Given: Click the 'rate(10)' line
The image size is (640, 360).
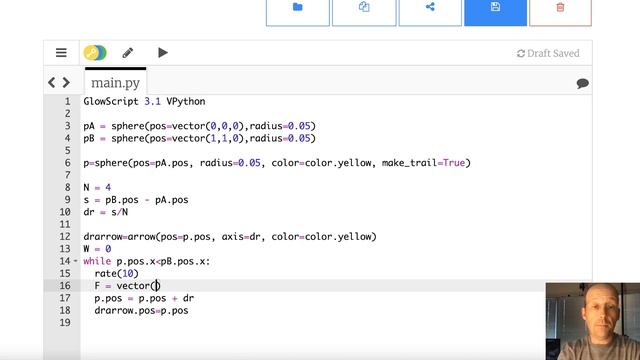Looking at the screenshot, I should 116,273.
